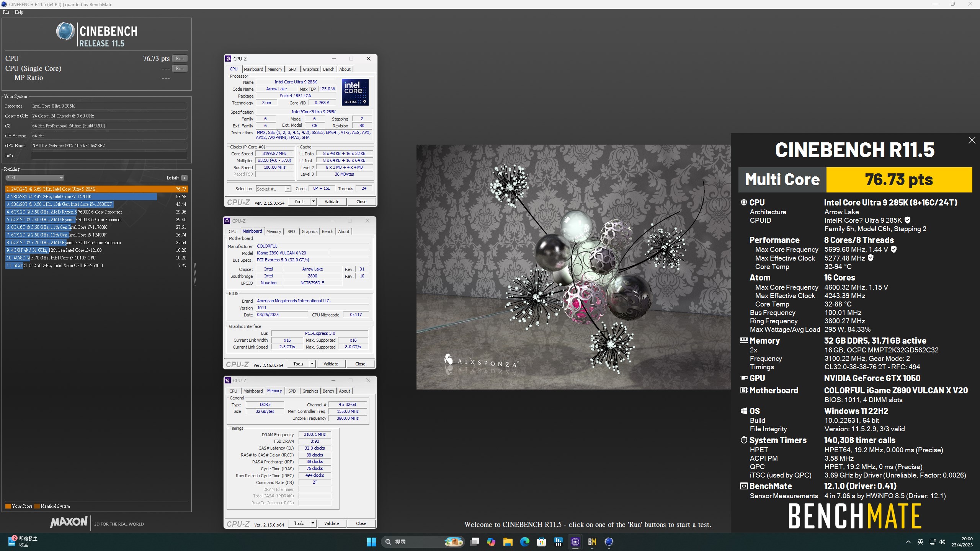Click the Info input field in Your System

109,156
